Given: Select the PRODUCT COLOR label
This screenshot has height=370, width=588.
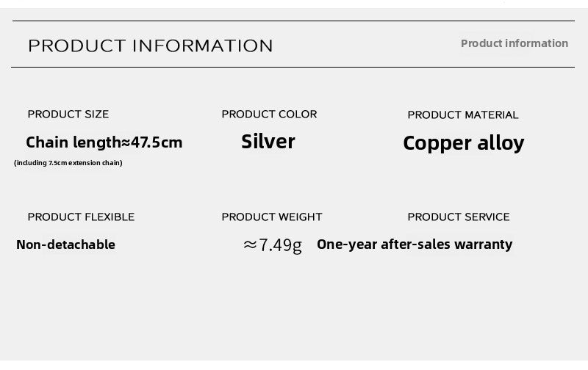Looking at the screenshot, I should [x=269, y=114].
